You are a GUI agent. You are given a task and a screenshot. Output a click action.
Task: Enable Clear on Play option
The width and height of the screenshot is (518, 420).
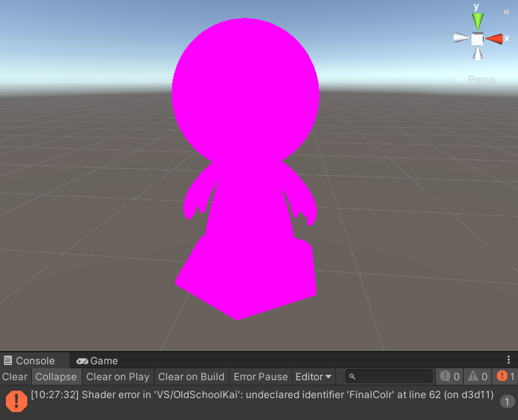[118, 377]
